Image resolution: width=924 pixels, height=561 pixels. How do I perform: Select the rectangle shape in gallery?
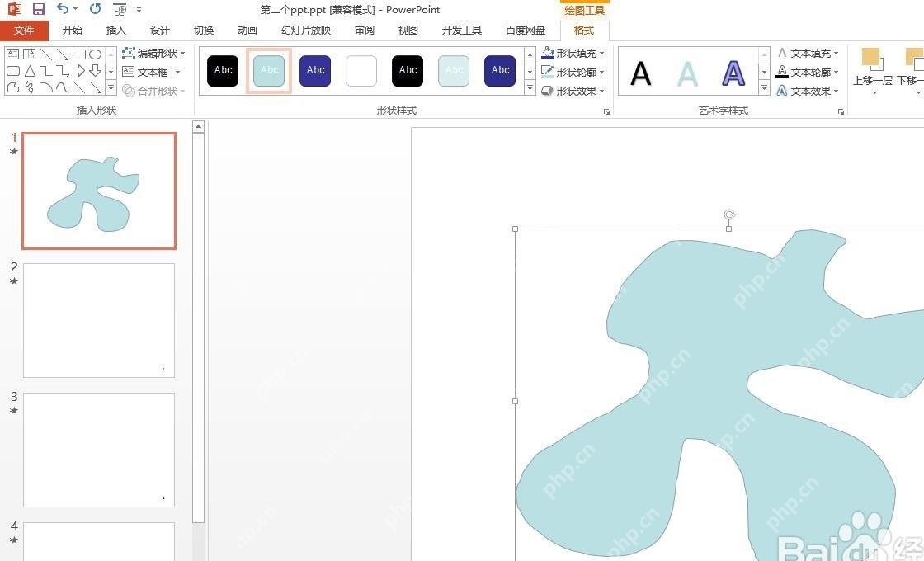79,54
